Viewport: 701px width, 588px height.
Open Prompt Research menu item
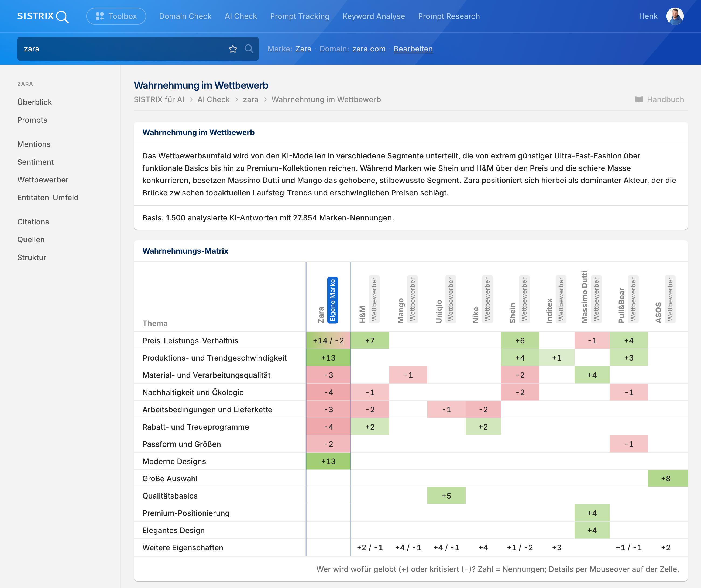[x=449, y=16]
